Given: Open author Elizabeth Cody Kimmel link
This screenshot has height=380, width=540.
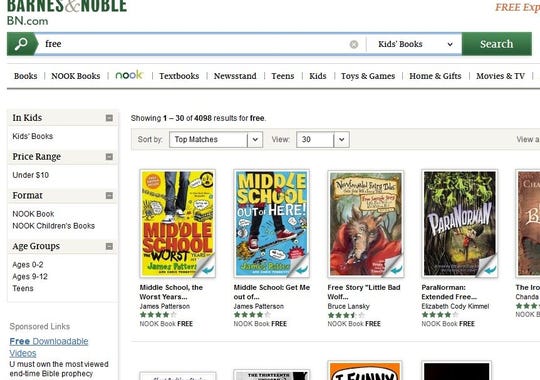Looking at the screenshot, I should [x=455, y=306].
